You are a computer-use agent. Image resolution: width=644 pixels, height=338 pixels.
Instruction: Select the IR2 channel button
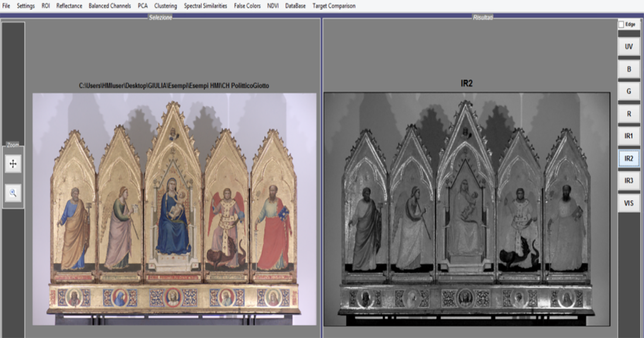(x=629, y=158)
